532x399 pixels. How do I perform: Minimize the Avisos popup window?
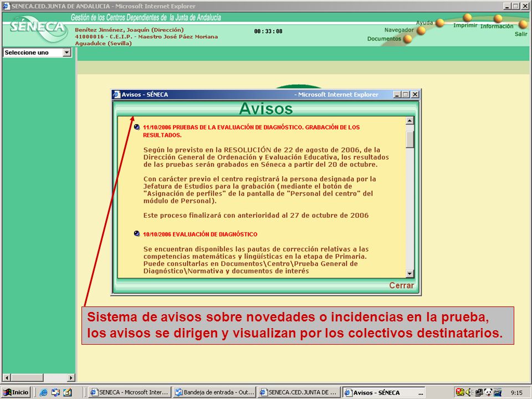[397, 94]
